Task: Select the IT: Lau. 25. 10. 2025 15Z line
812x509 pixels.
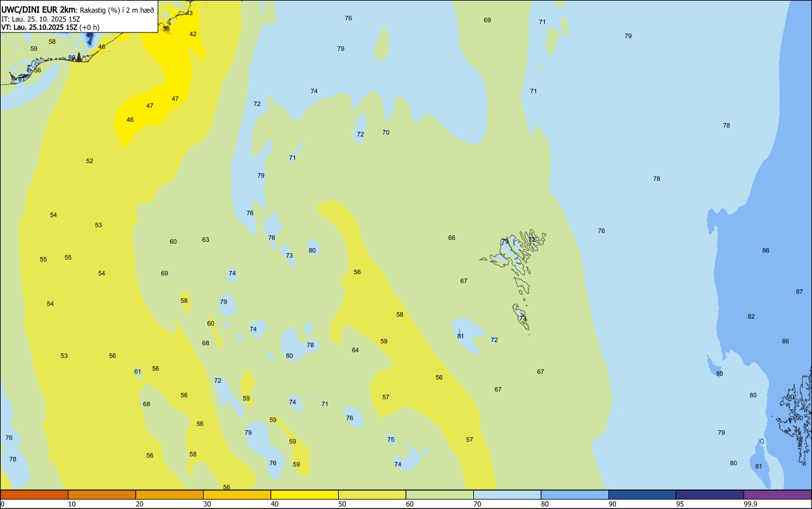Action: tap(41, 18)
